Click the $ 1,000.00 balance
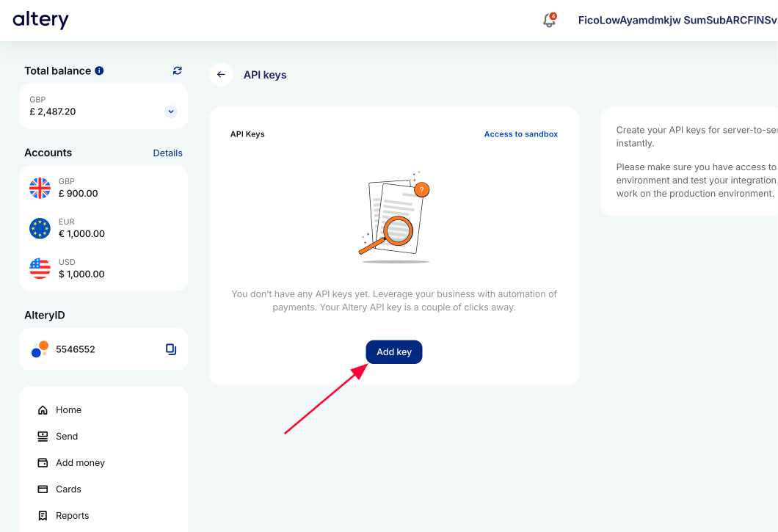Viewport: 778px width, 532px height. [82, 274]
